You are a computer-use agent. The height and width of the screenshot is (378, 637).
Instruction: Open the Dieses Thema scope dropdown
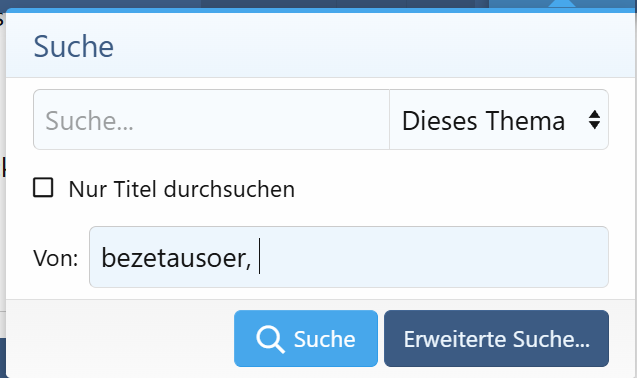tap(499, 119)
